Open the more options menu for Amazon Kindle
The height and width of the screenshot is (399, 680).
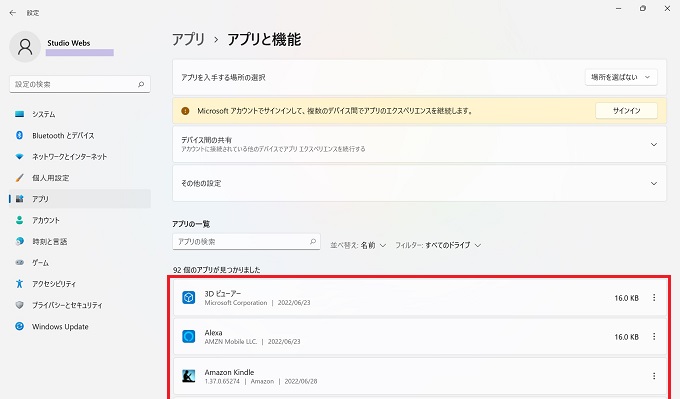654,376
